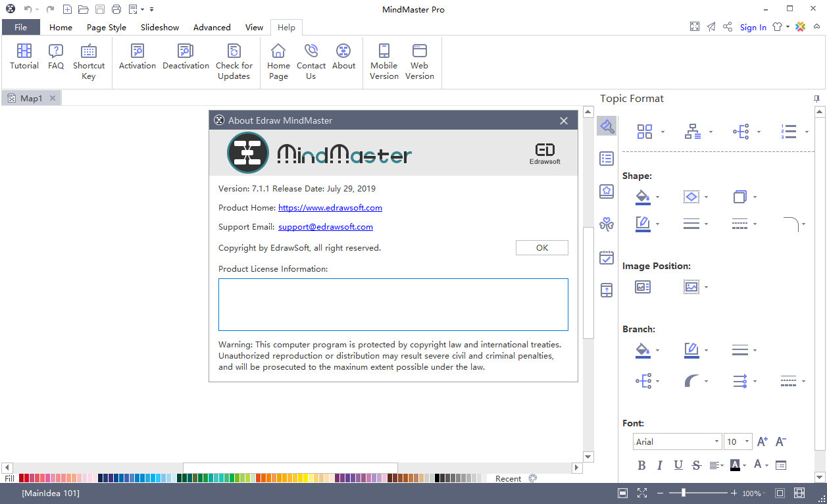Toggle Underline font formatting

[x=678, y=465]
